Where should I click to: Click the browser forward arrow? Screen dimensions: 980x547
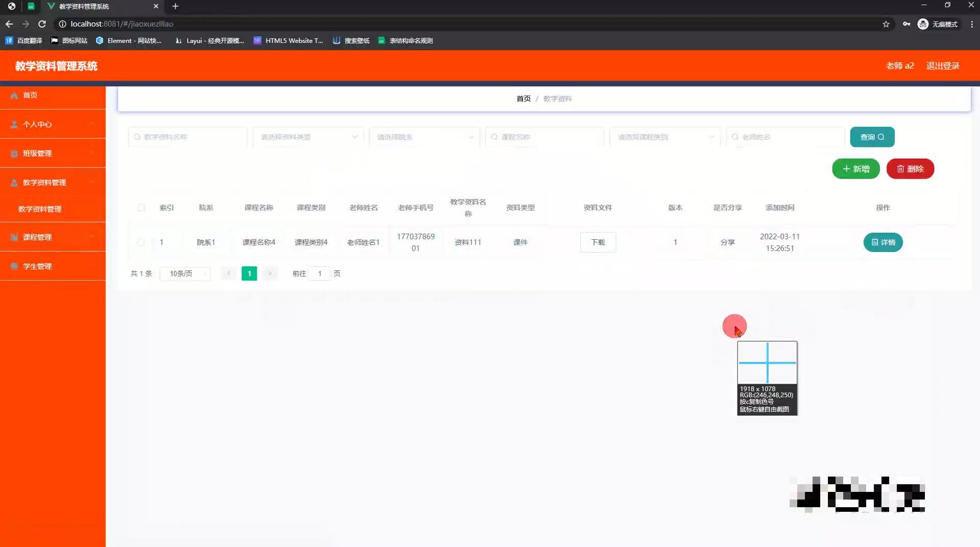pyautogui.click(x=26, y=24)
